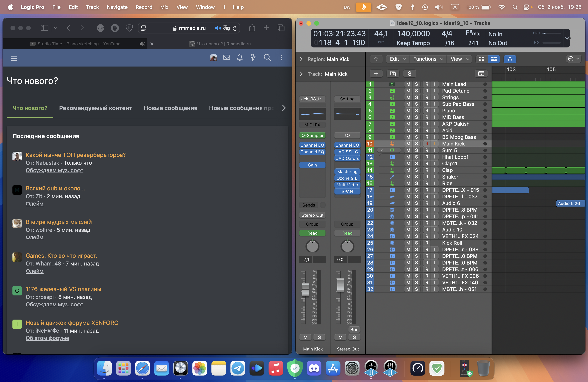Open the Functions dropdown in tracks area
The width and height of the screenshot is (588, 382).
coord(428,59)
